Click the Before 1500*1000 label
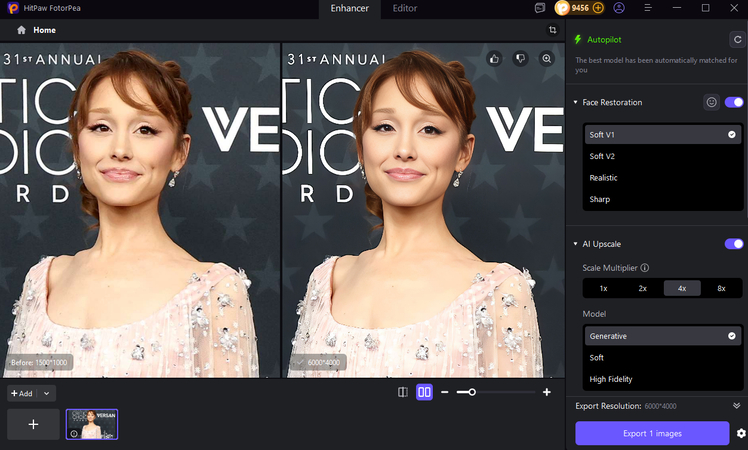Image resolution: width=748 pixels, height=450 pixels. tap(39, 363)
